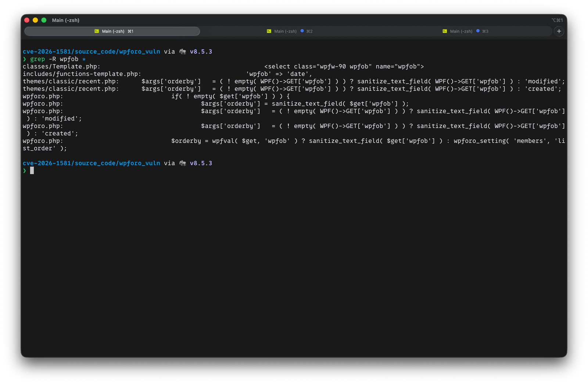The height and width of the screenshot is (385, 588).
Task: Minimize the terminal window with the yellow button
Action: 35,20
